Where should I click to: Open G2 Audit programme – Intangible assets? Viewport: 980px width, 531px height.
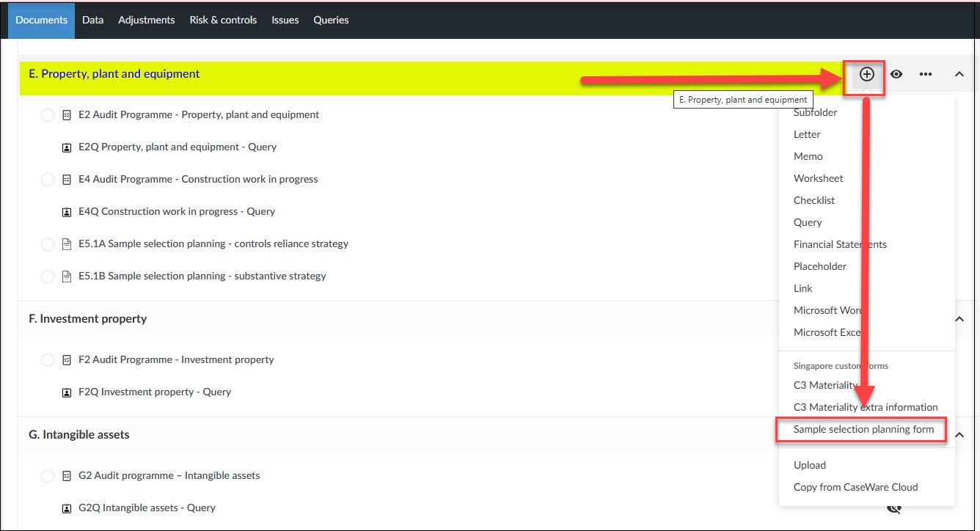coord(169,475)
